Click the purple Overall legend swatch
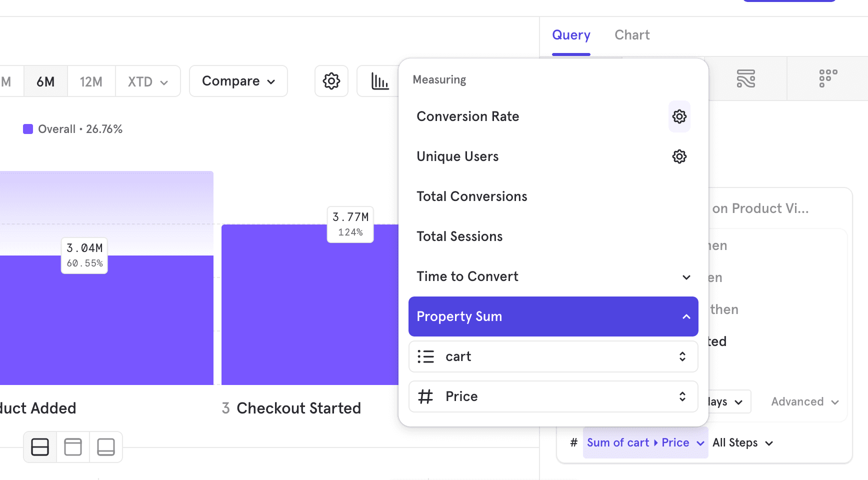 28,128
